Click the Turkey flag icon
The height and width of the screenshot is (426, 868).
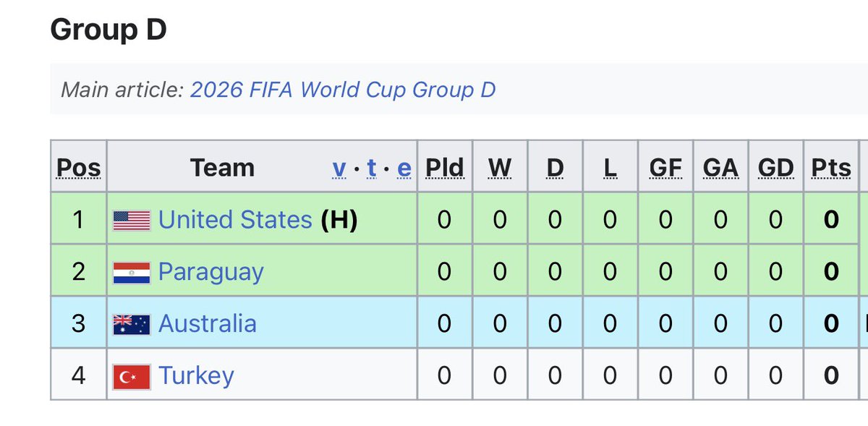132,376
